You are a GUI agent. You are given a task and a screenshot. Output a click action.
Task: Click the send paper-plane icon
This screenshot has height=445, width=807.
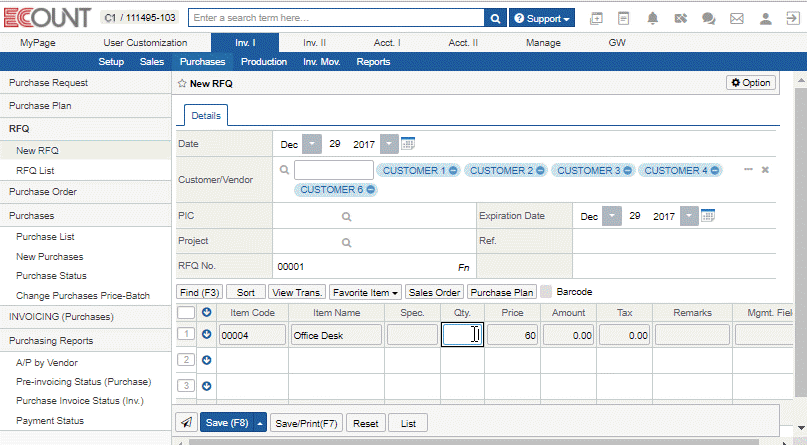pos(186,423)
